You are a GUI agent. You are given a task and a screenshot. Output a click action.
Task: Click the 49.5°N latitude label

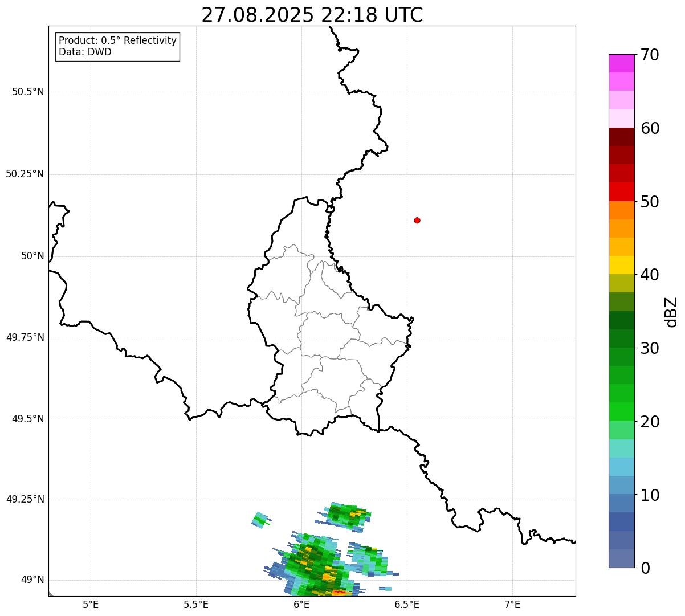(x=28, y=419)
